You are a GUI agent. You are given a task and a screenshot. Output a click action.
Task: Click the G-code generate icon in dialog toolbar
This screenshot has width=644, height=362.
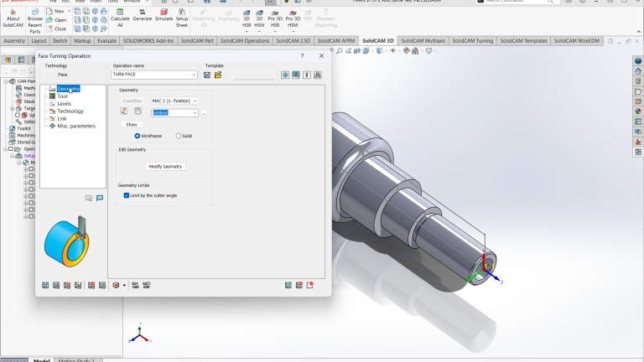135,285
